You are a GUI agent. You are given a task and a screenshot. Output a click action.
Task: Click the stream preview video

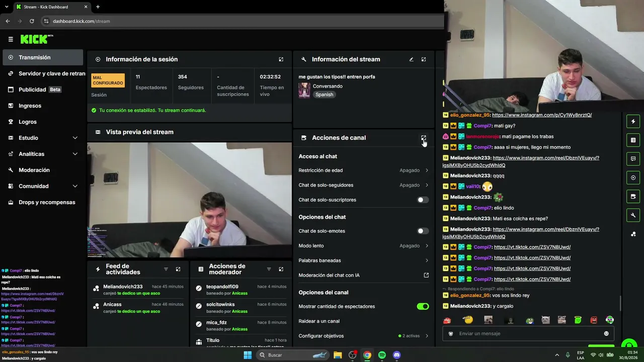pyautogui.click(x=189, y=200)
